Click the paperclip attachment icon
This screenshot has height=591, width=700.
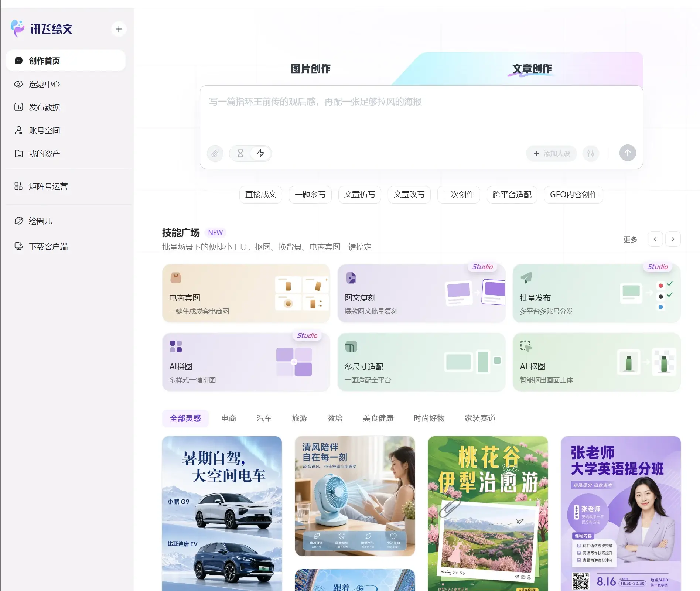215,153
